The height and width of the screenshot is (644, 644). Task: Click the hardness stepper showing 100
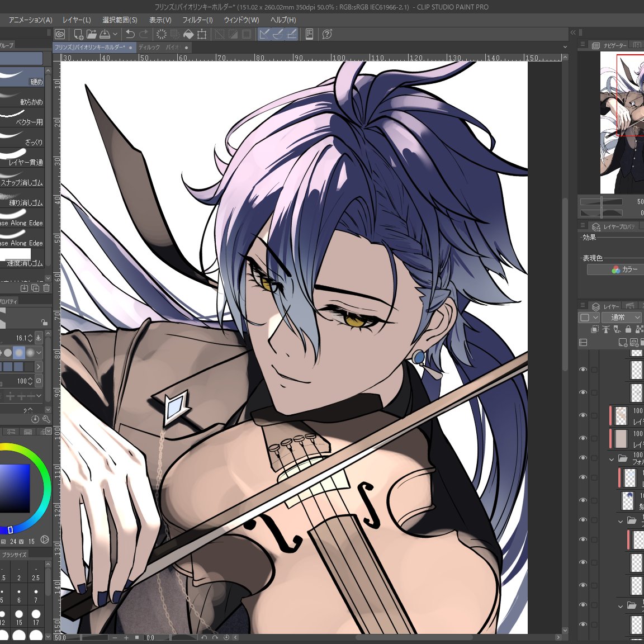point(30,381)
